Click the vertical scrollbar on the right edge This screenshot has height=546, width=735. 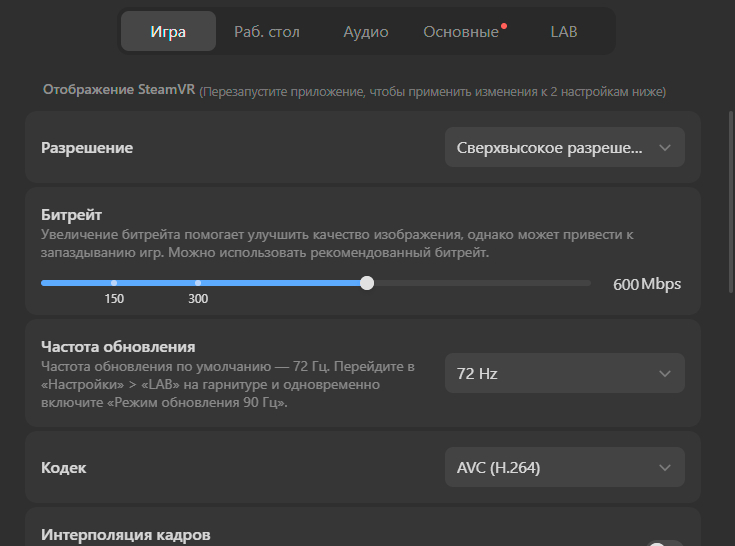click(730, 202)
